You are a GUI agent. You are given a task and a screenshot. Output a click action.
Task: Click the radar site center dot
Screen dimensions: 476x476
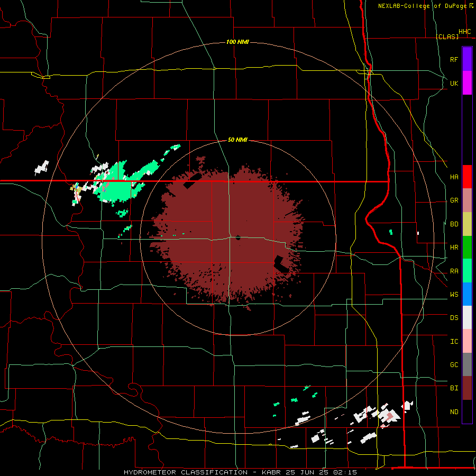coord(238,237)
